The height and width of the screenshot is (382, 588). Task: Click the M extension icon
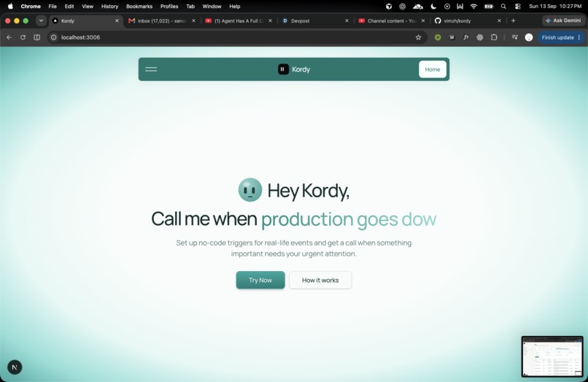click(452, 37)
